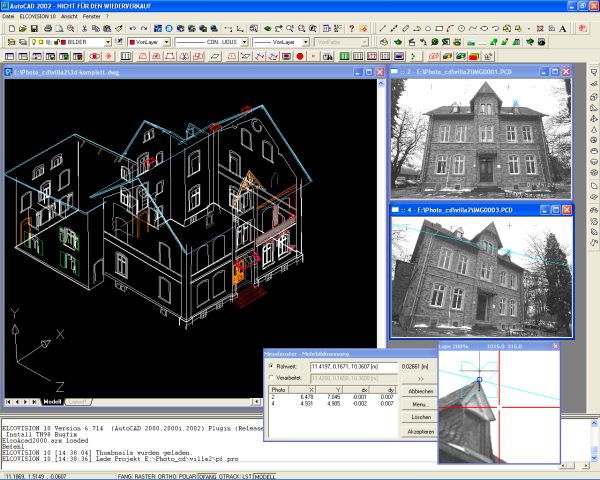Click the Undo arrow icon

coord(132,28)
